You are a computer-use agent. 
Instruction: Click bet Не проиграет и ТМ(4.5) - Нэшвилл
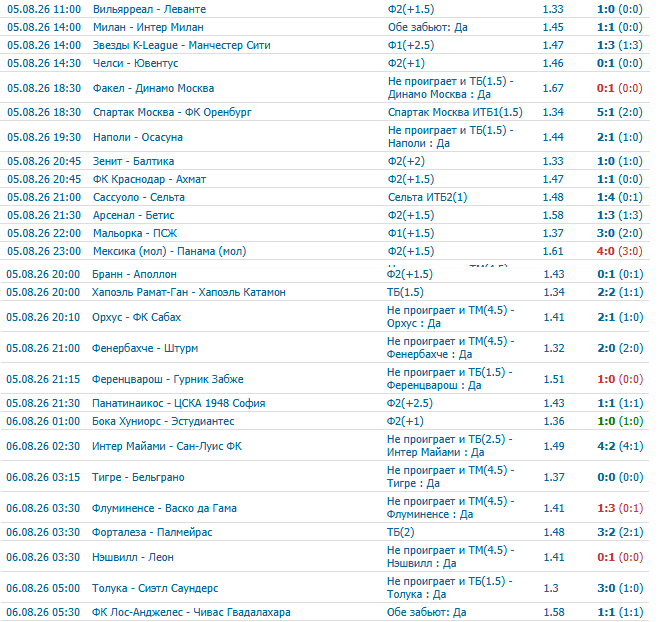click(451, 557)
